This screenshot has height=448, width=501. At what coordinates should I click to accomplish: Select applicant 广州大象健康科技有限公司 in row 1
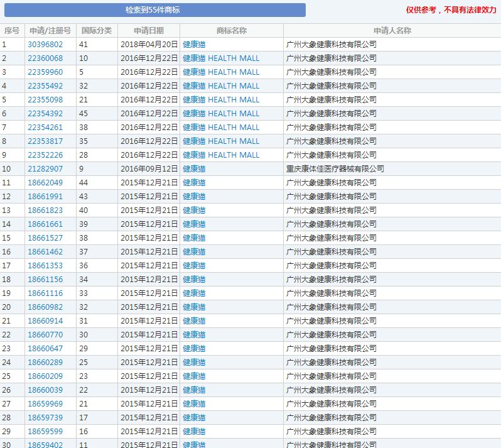click(331, 45)
